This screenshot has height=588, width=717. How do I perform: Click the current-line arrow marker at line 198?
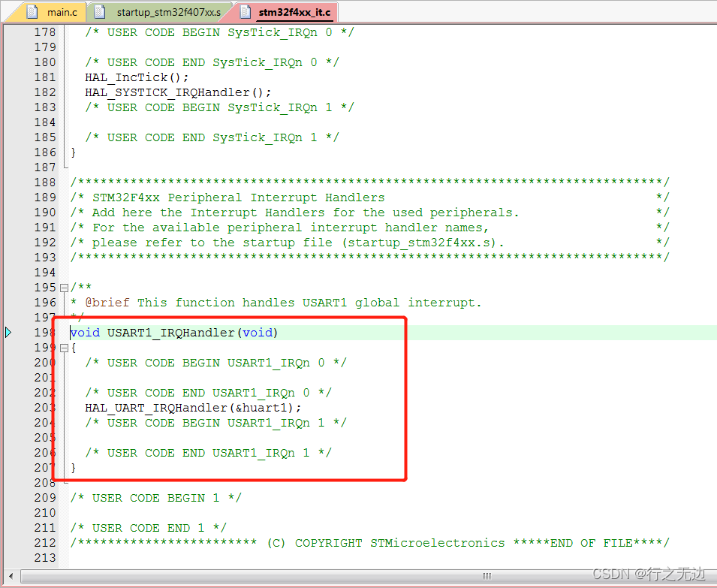(8, 333)
